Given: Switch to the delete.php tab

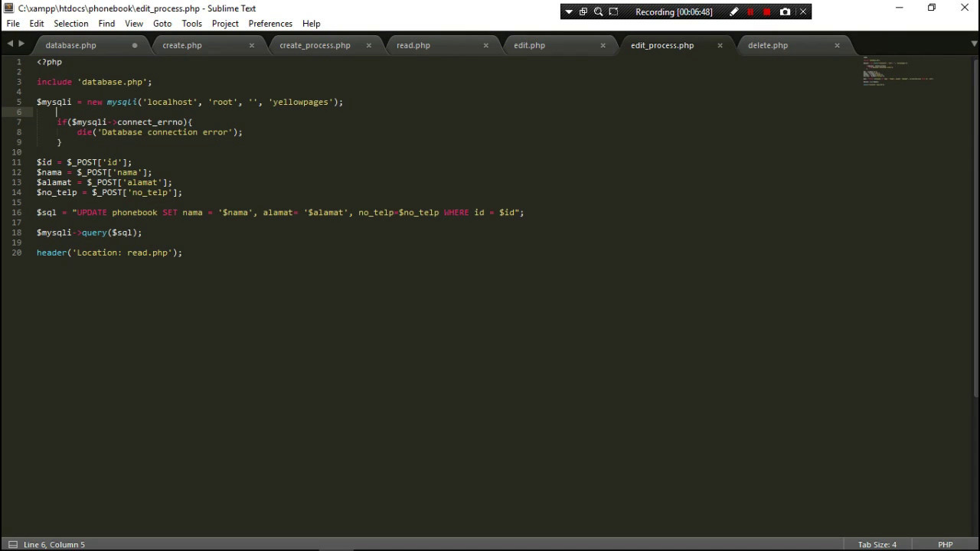Looking at the screenshot, I should click(768, 45).
